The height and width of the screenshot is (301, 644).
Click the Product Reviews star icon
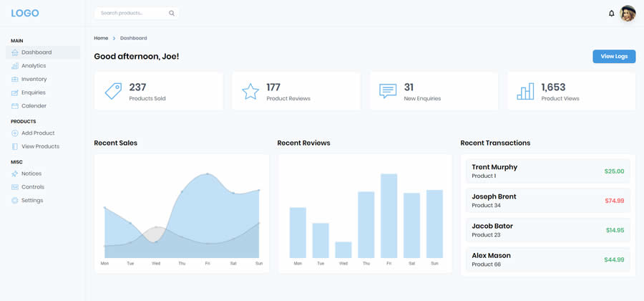(250, 91)
